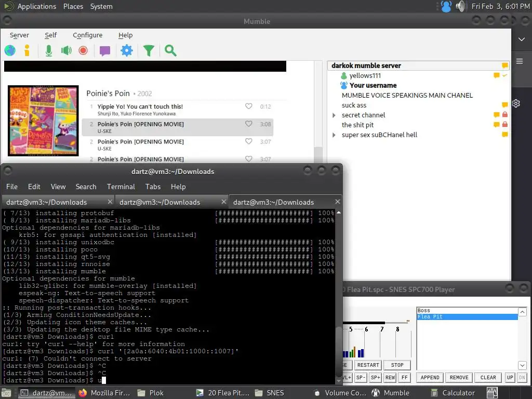
Task: Close the third terminal tab
Action: 337,202
